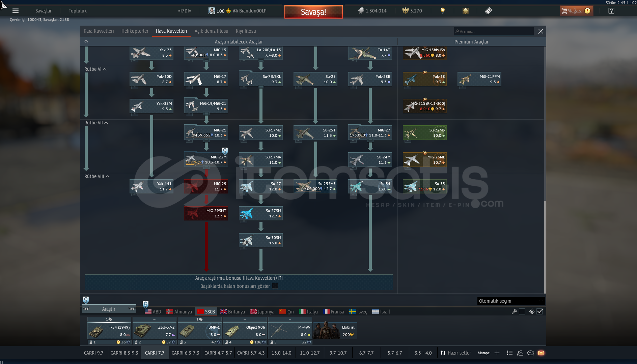The image size is (637, 364).
Task: Select the 3.3 - 4.0 preset
Action: tap(423, 353)
